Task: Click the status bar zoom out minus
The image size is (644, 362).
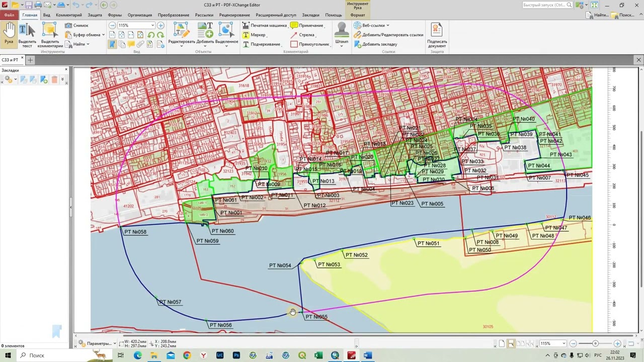Action: (573, 343)
